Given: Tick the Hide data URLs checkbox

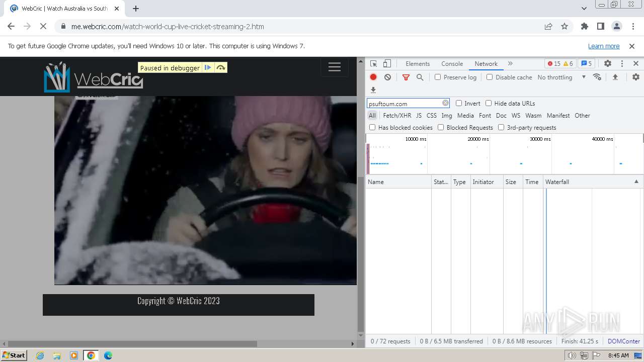Looking at the screenshot, I should (x=489, y=103).
